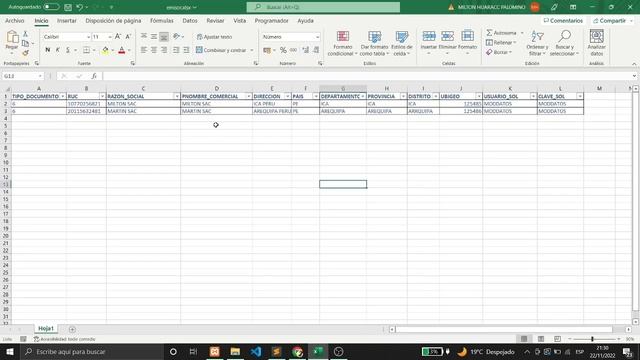Click the borders icon
Screen dimensions: 640x360
pos(86,50)
